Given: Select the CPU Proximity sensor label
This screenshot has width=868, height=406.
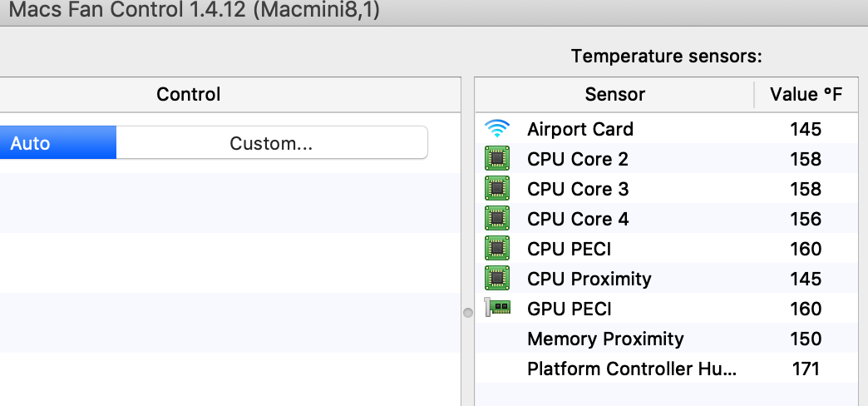Looking at the screenshot, I should click(589, 279).
